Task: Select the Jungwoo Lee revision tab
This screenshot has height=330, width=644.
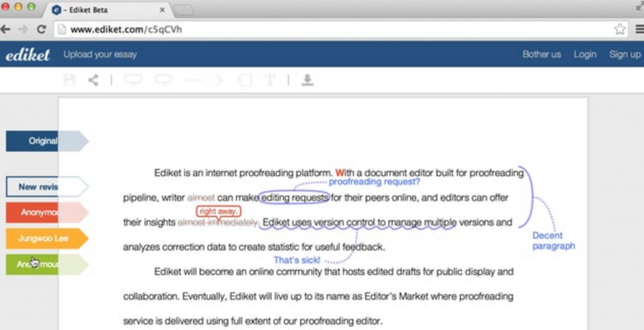Action: coord(47,239)
